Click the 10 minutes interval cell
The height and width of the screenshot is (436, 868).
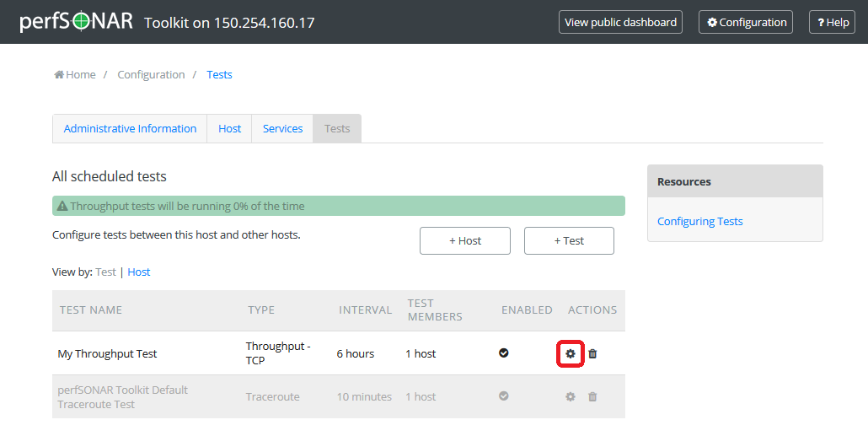coord(364,396)
